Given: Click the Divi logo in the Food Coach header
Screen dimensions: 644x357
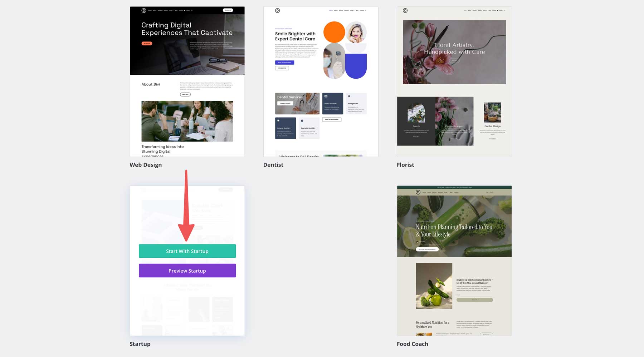Looking at the screenshot, I should click(x=418, y=192).
